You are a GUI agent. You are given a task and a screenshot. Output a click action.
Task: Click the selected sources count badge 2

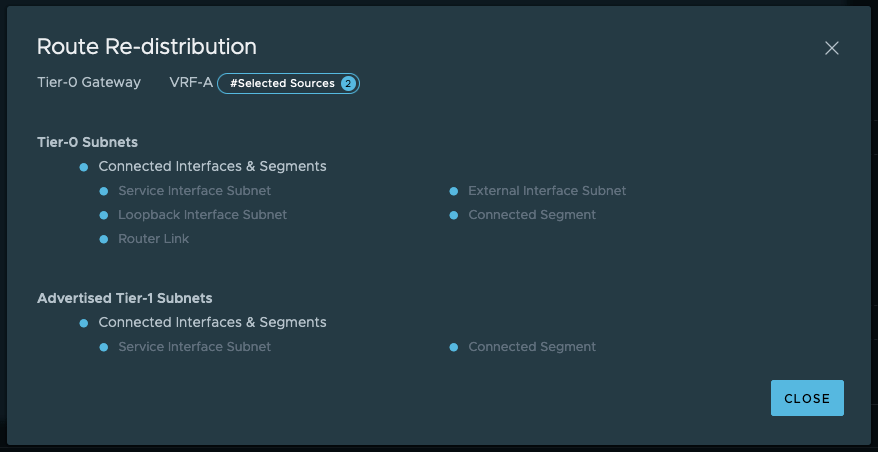(348, 83)
